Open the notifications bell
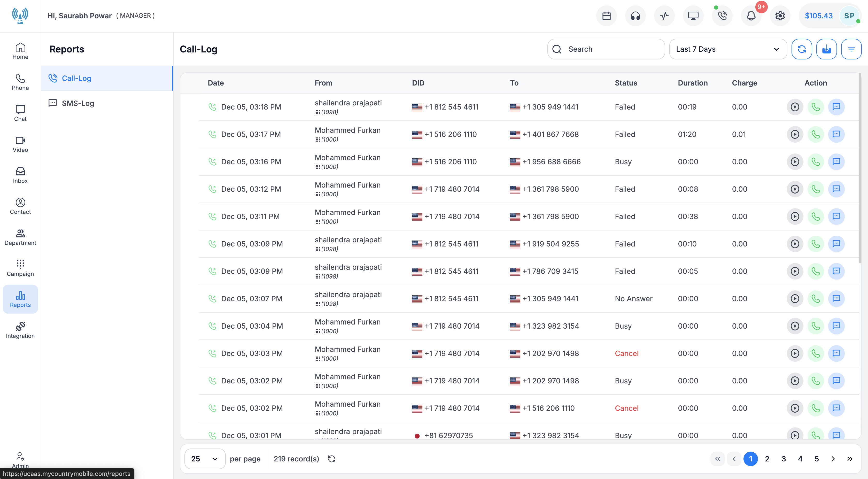The height and width of the screenshot is (479, 868). [751, 16]
